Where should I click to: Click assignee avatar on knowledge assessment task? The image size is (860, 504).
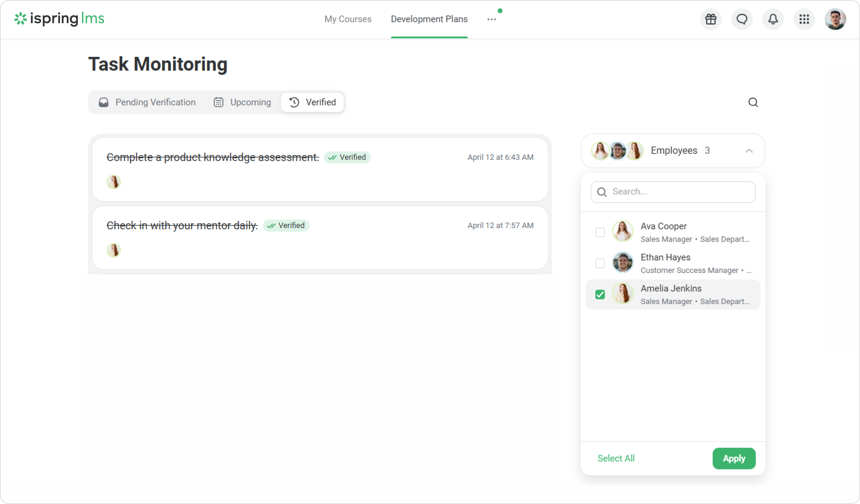click(114, 182)
